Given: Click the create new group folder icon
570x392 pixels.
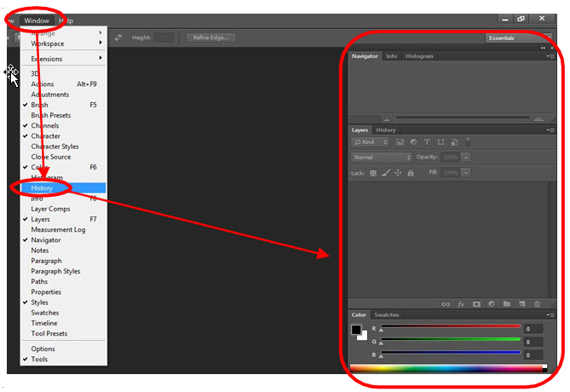Looking at the screenshot, I should point(506,303).
